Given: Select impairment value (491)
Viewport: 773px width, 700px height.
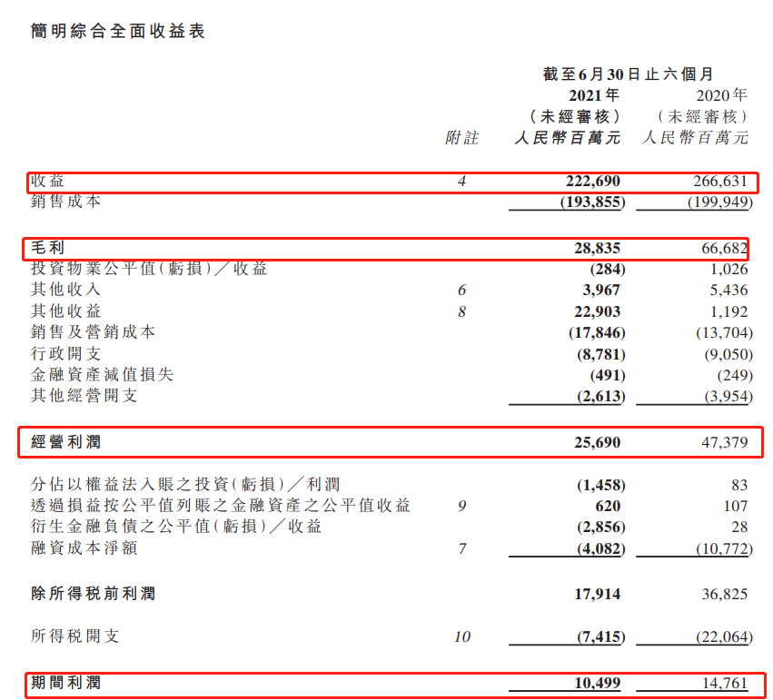Looking at the screenshot, I should coord(608,375).
